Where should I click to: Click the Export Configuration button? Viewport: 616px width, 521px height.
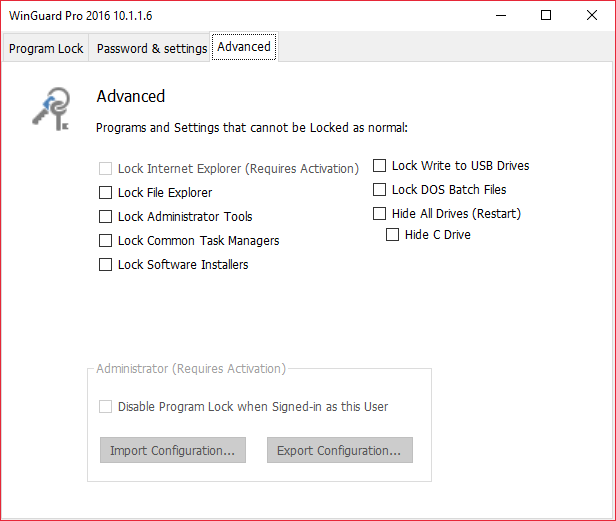339,451
